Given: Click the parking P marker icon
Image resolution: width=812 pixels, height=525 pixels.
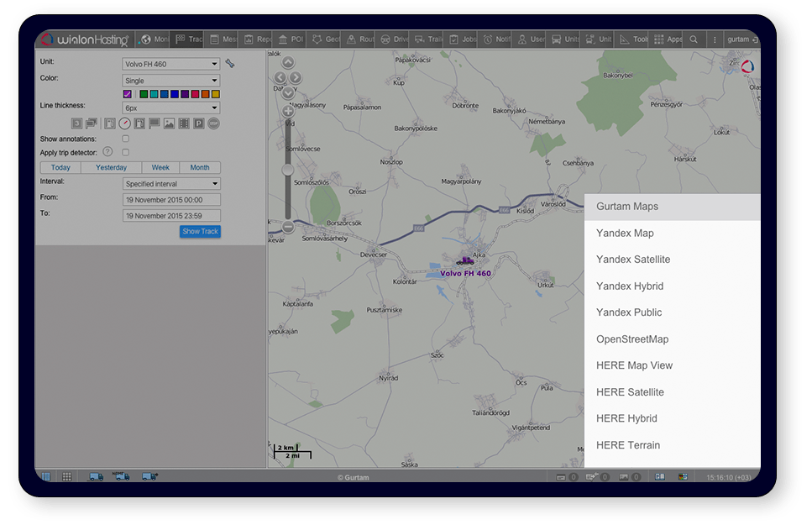Looking at the screenshot, I should coord(199,123).
